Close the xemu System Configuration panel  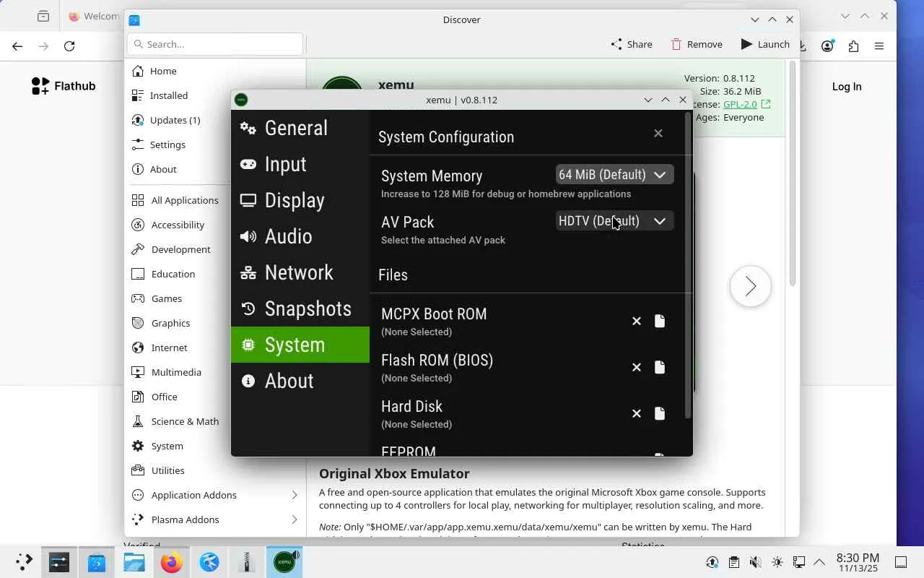click(658, 133)
